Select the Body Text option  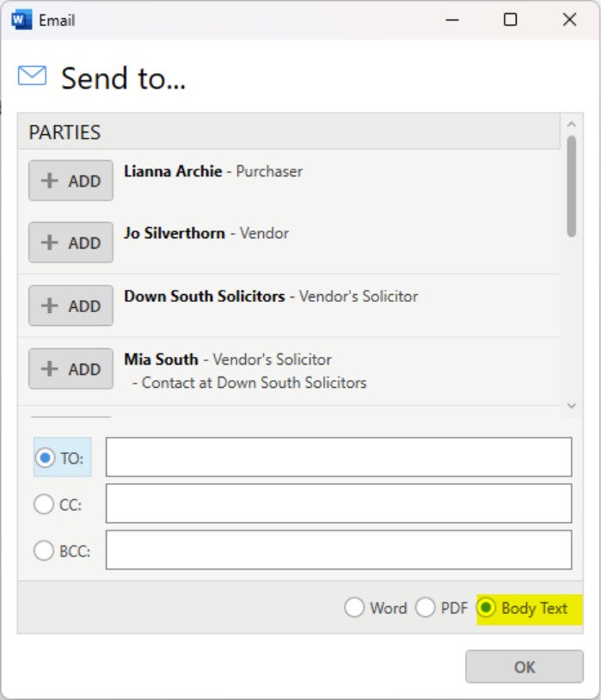click(487, 608)
